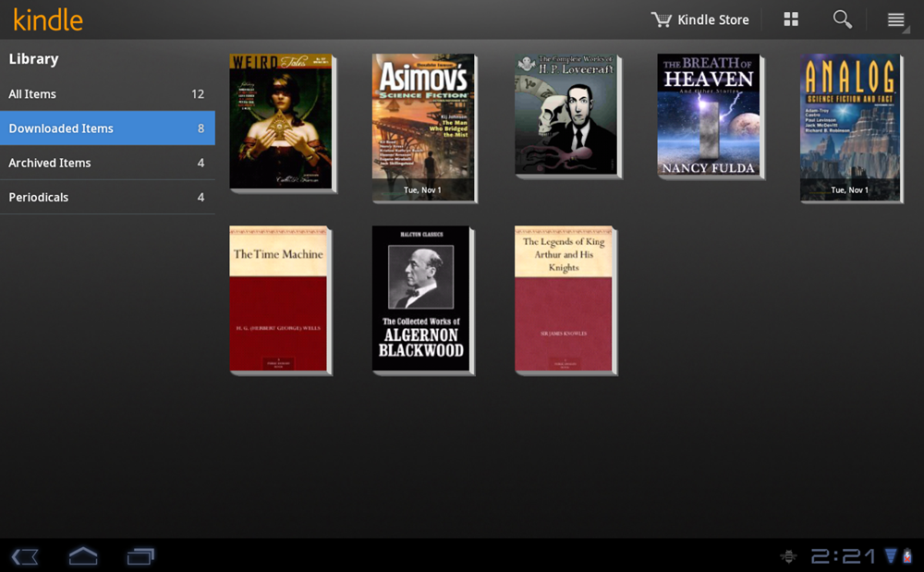Open the Kindle Store cart icon

tap(661, 19)
